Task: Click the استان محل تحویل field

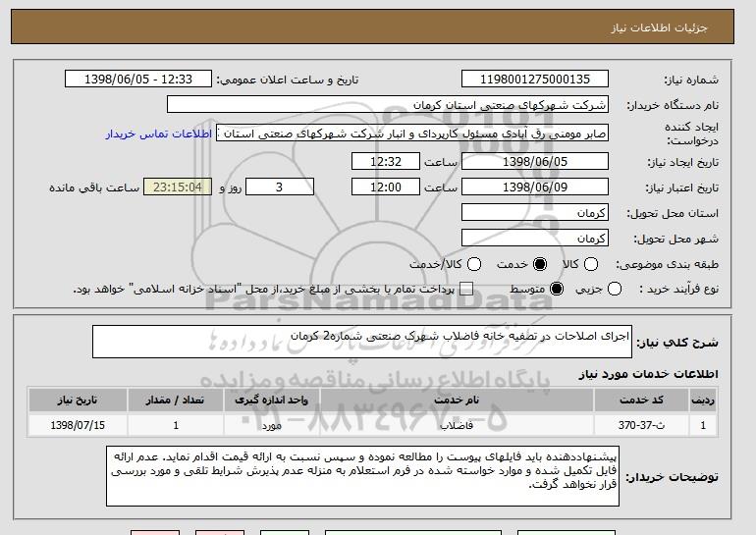Action: (x=535, y=213)
